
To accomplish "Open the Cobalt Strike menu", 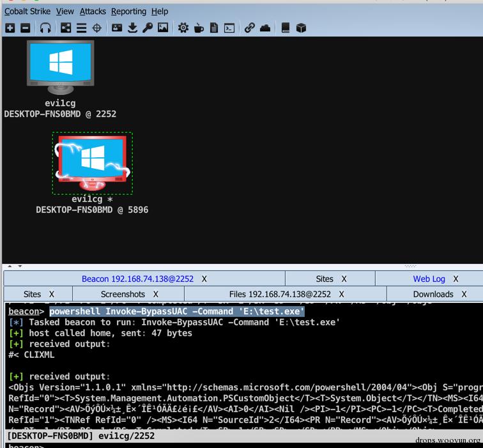I will 27,12.
